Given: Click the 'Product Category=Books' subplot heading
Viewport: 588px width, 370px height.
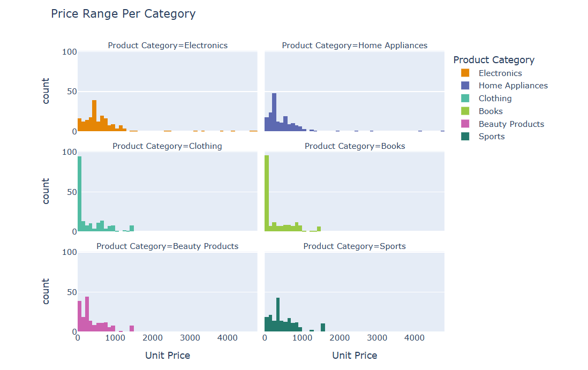Looking at the screenshot, I should tap(355, 146).
